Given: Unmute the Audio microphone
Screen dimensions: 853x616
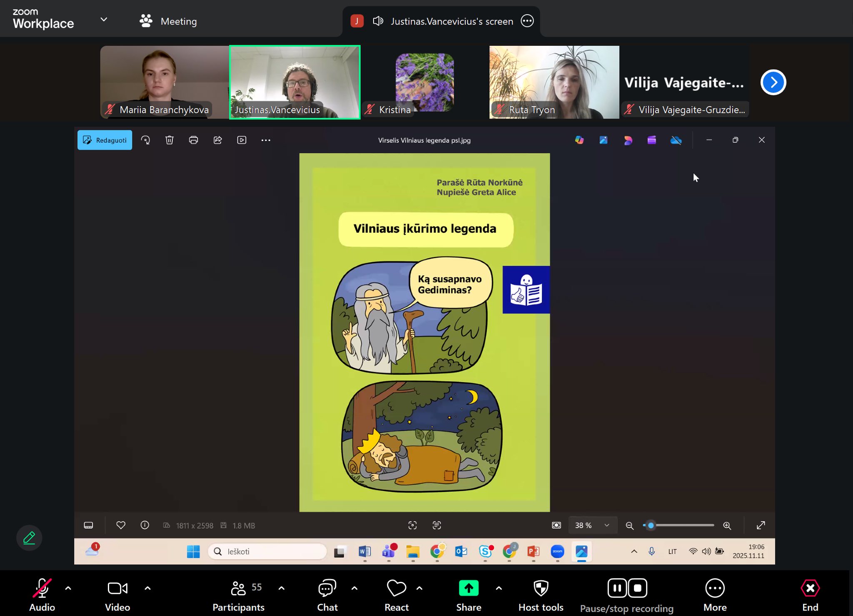Looking at the screenshot, I should point(42,589).
